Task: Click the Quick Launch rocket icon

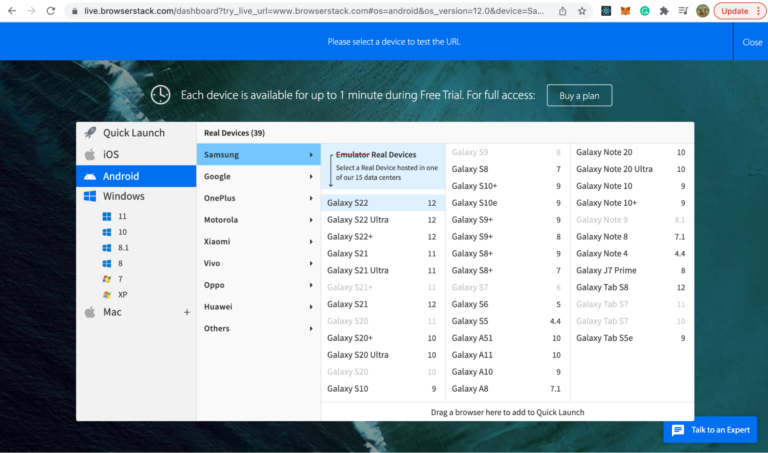Action: (x=90, y=133)
